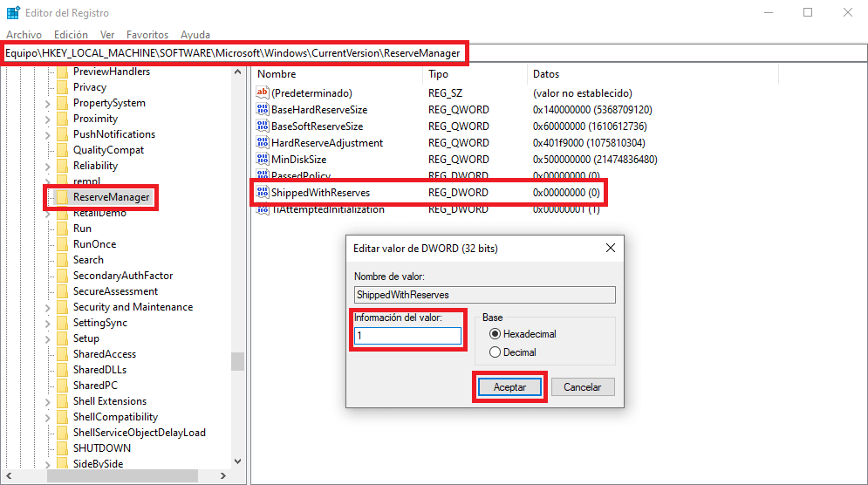Viewport: 868px width, 485px height.
Task: Open the Archivo menu
Action: click(x=24, y=34)
